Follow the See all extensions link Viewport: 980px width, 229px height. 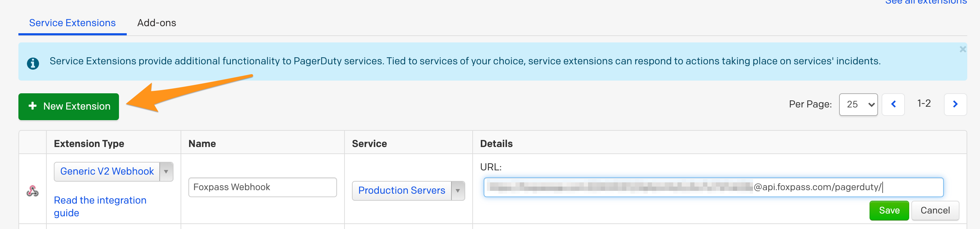pyautogui.click(x=925, y=2)
